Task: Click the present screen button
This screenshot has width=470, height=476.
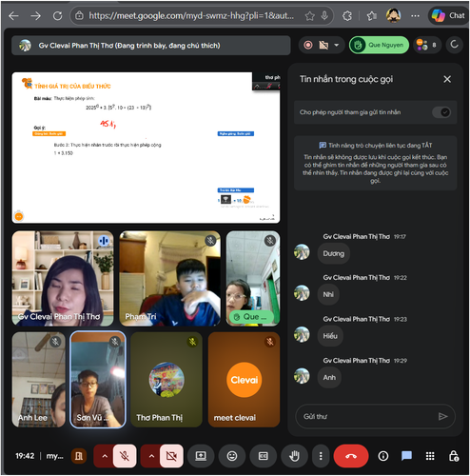Action: pyautogui.click(x=201, y=456)
